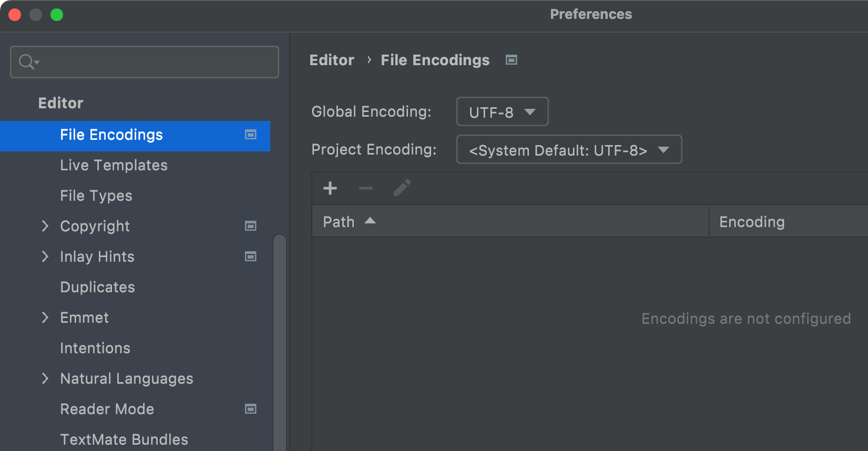Click Editor in the breadcrumb path
The height and width of the screenshot is (451, 868).
pos(332,60)
